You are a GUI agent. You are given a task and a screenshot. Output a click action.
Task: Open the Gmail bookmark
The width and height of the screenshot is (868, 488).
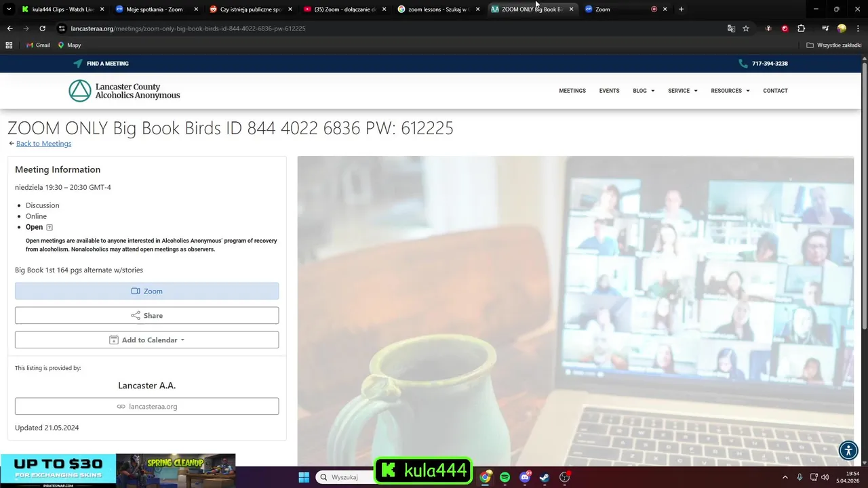[x=38, y=45]
